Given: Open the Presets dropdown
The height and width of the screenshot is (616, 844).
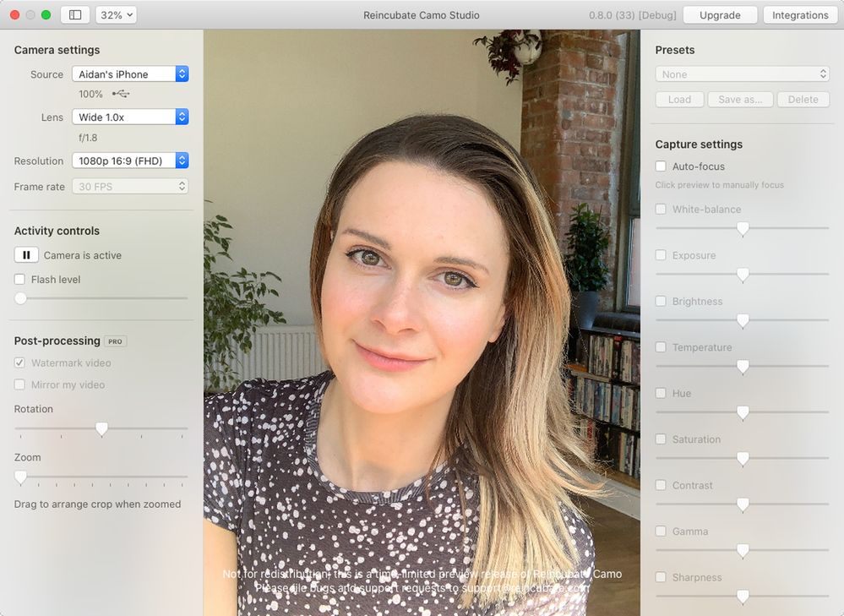Looking at the screenshot, I should tap(742, 74).
